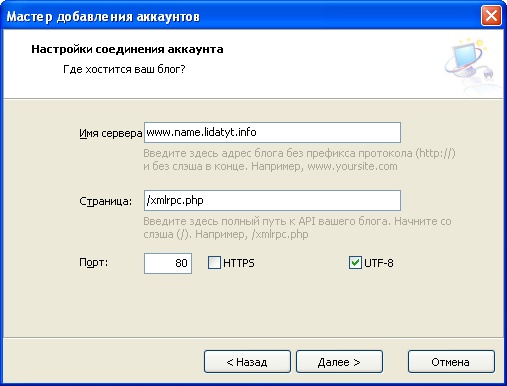The image size is (507, 386).
Task: Click the text Где хостится ваш блог?
Action: (x=124, y=69)
